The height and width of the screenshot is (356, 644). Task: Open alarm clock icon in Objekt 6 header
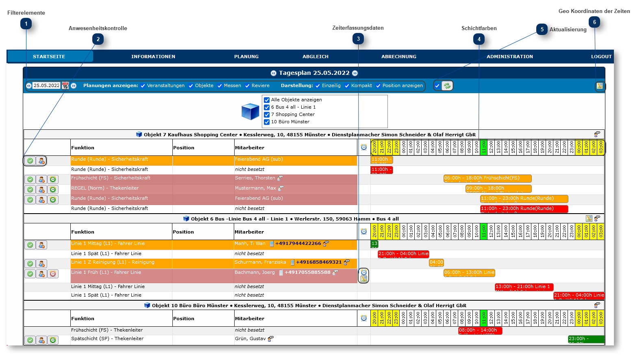(364, 232)
